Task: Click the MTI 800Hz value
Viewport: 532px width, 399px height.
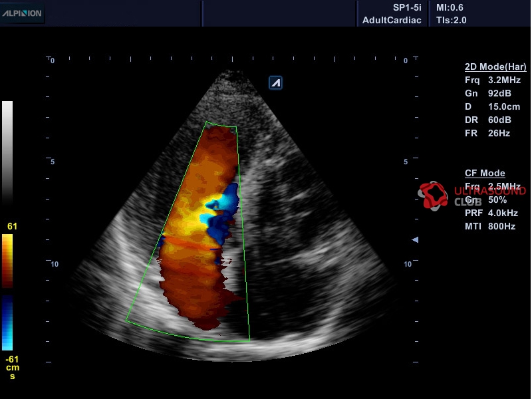Action: 501,226
